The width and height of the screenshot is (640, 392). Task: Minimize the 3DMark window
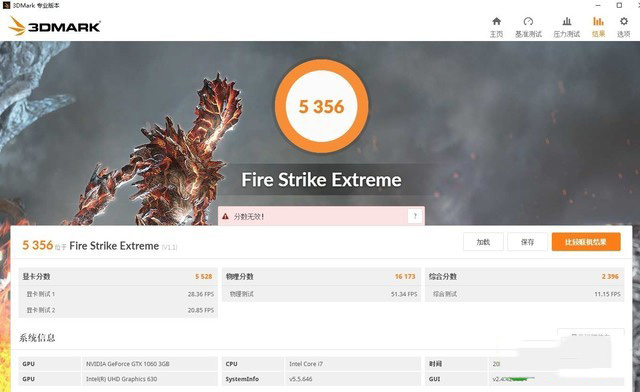click(598, 5)
